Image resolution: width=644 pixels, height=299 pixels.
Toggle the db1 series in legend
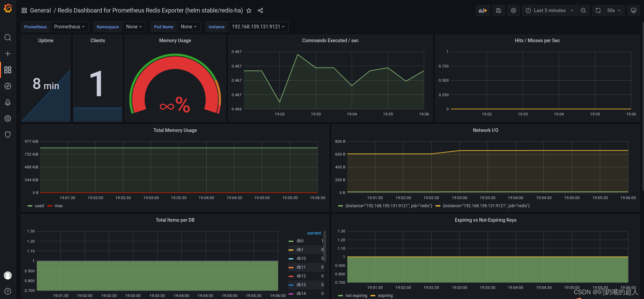(300, 250)
